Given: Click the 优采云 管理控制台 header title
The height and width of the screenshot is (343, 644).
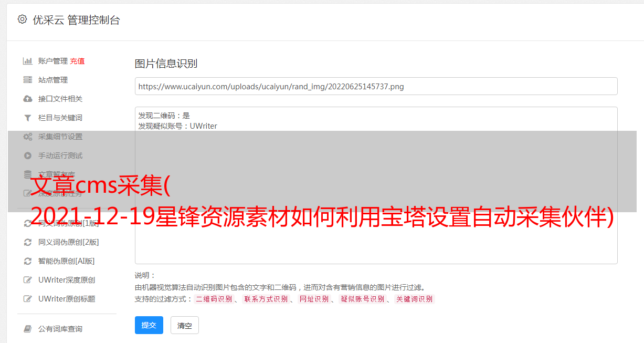Looking at the screenshot, I should coord(76,20).
